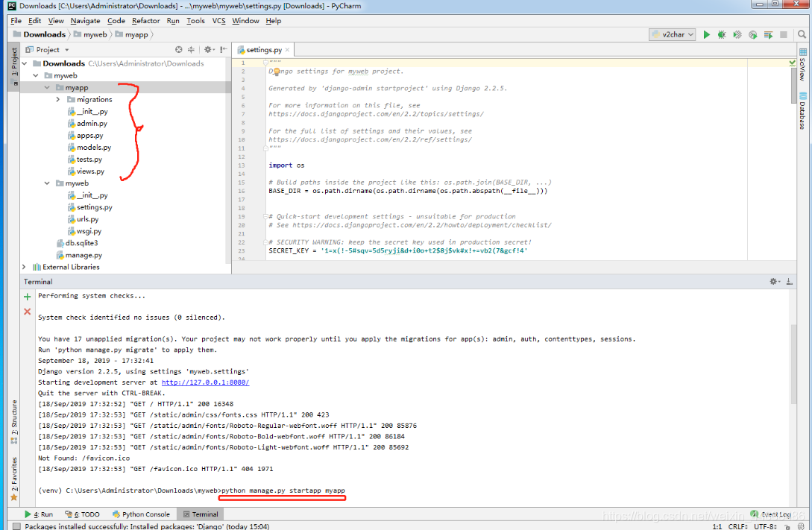
Task: Close the terminal session with red X
Action: 28,312
